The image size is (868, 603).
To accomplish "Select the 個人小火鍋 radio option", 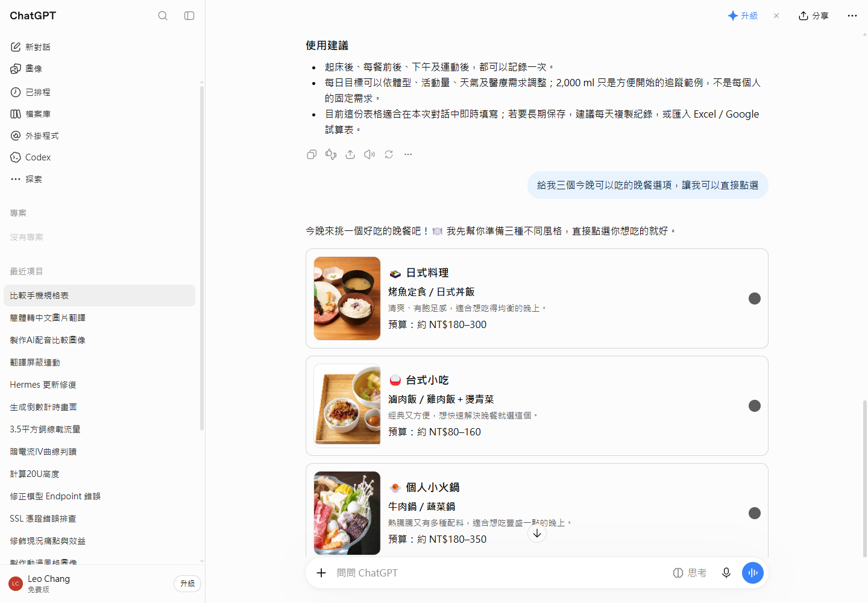I will pyautogui.click(x=755, y=513).
